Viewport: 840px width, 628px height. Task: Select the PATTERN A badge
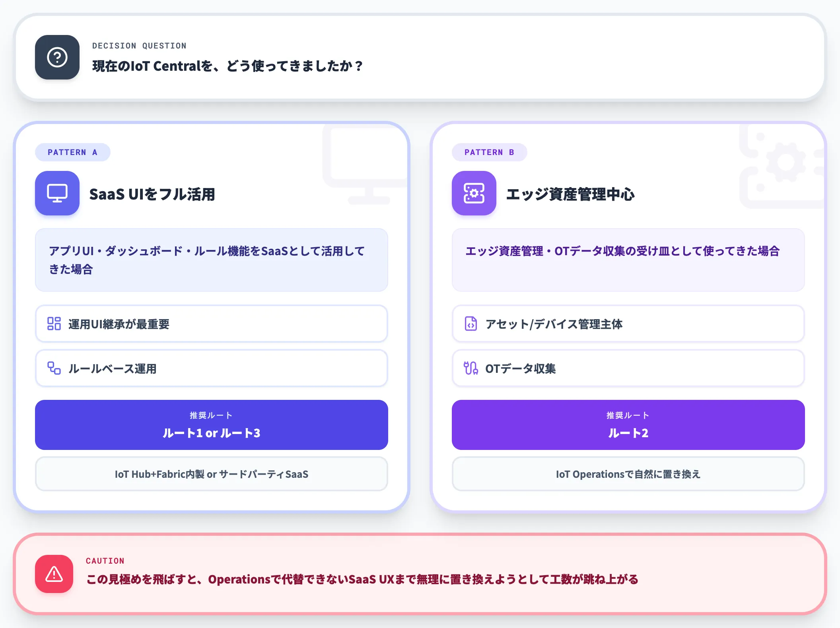pyautogui.click(x=73, y=152)
